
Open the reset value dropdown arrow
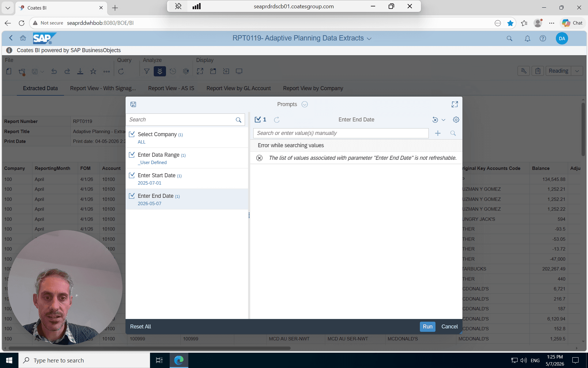pos(443,120)
